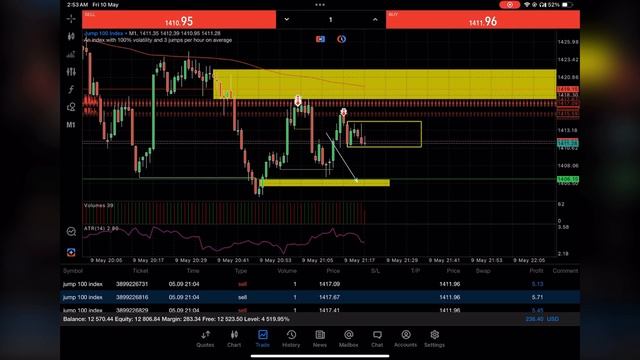Select the large yellow supply zone rectangle
Image resolution: width=640 pixels, height=360 pixels.
[x=384, y=84]
